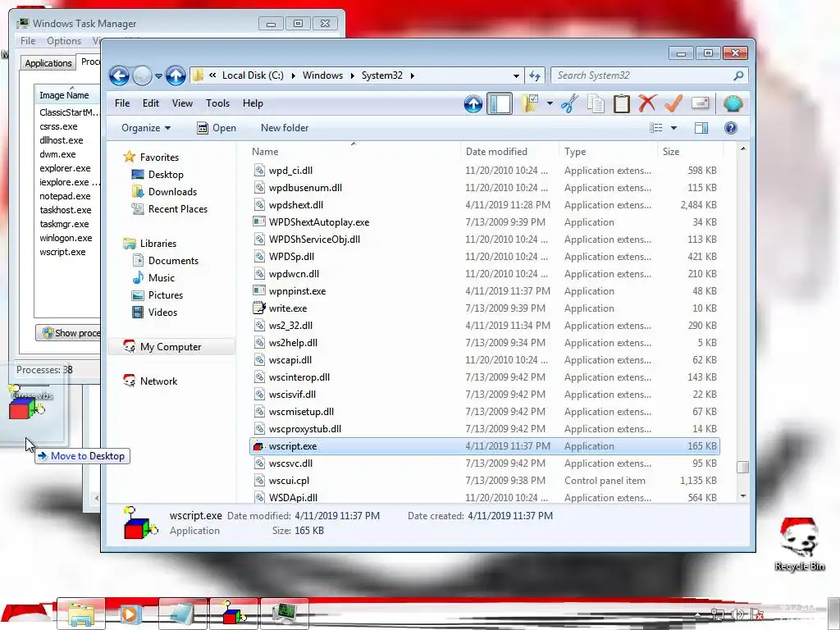Open the Organize dropdown

click(x=146, y=127)
